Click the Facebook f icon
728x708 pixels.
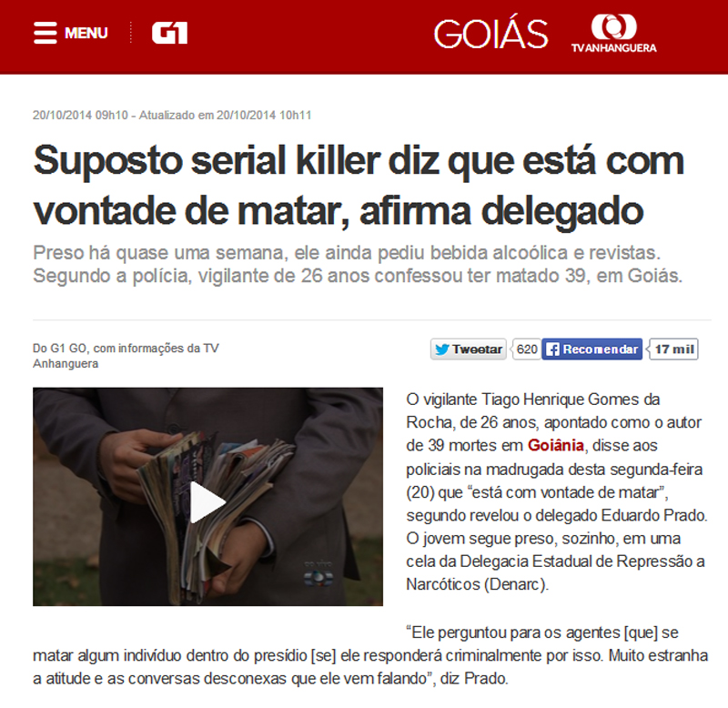552,349
